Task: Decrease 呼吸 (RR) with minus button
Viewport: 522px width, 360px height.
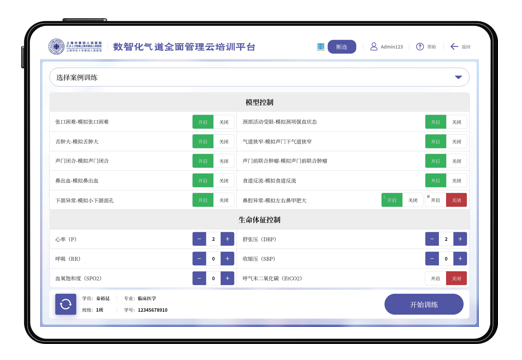Action: pos(199,259)
